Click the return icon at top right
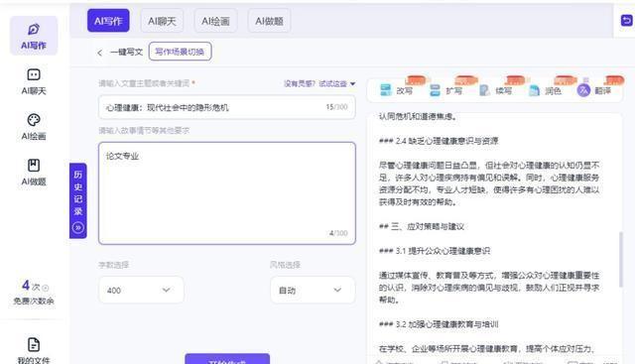Screen dimensions: 635x364 pos(626,20)
